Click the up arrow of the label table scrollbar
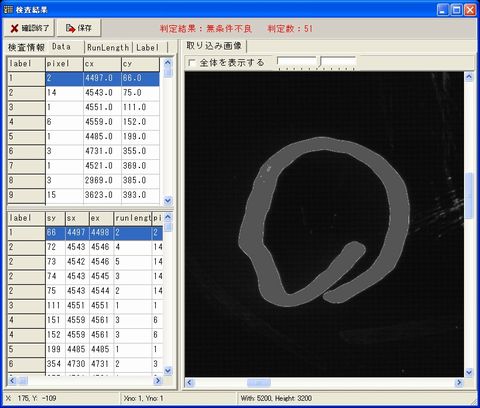This screenshot has height=408, width=480. 168,62
